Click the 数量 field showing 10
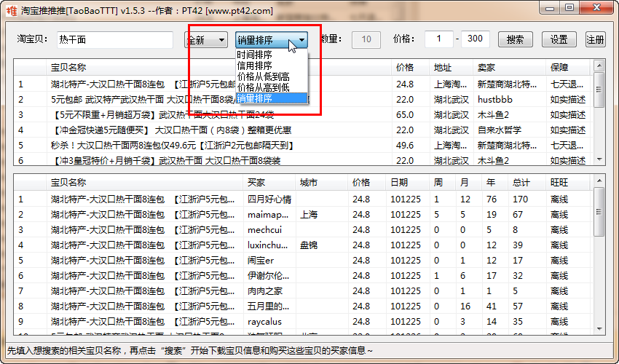 coord(366,39)
